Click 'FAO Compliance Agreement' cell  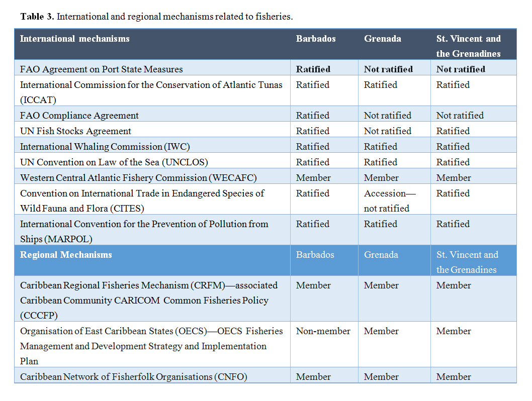click(x=79, y=116)
